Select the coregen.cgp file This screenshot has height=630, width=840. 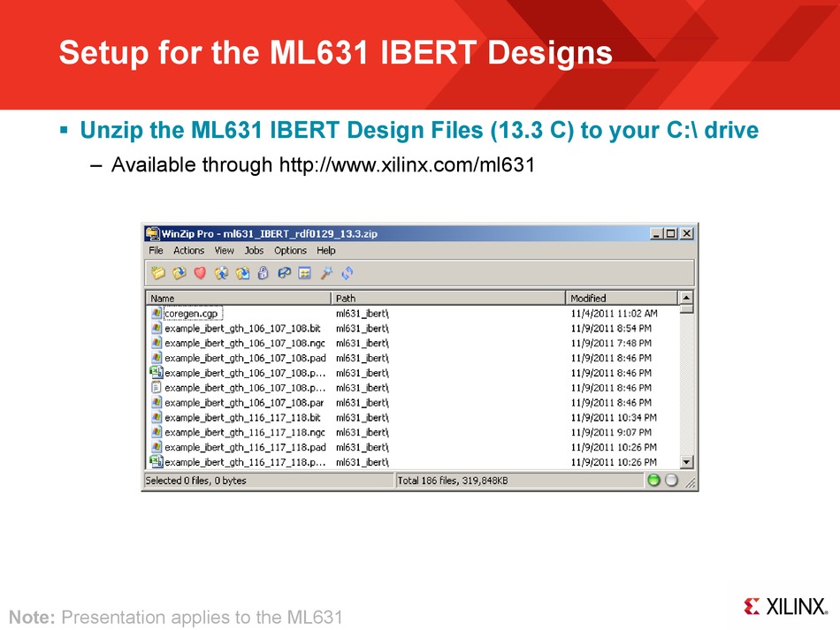coord(191,313)
